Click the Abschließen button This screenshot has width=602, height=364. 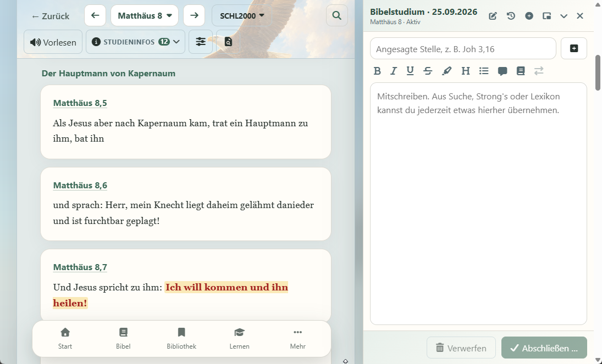tap(544, 348)
